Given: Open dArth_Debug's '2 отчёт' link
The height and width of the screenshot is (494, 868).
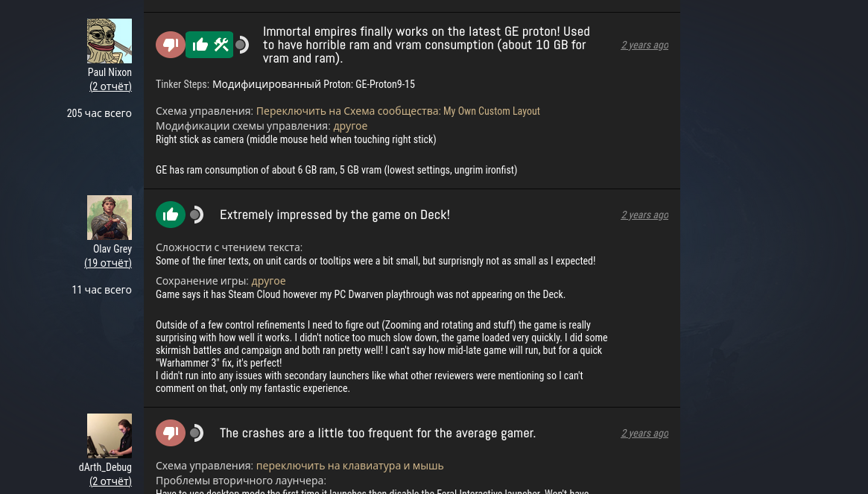Looking at the screenshot, I should 111,481.
